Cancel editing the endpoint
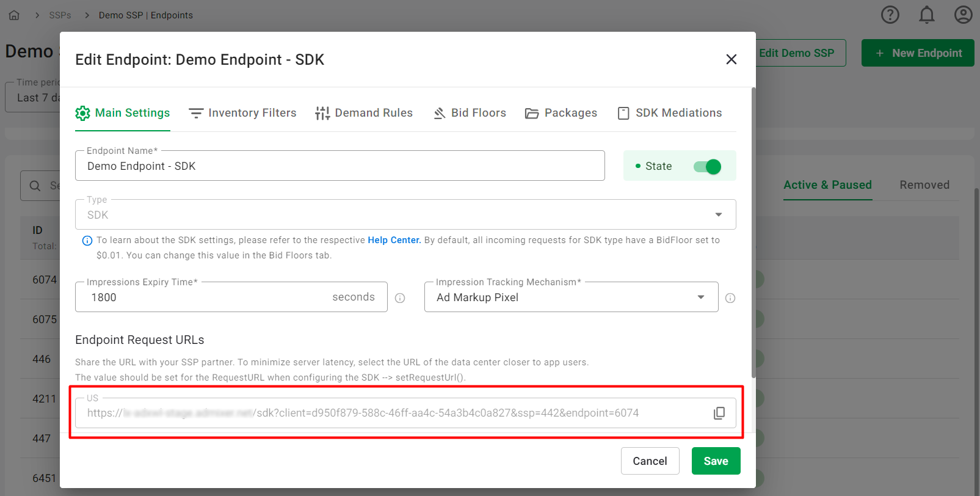Screen dimensions: 980x496 point(650,461)
